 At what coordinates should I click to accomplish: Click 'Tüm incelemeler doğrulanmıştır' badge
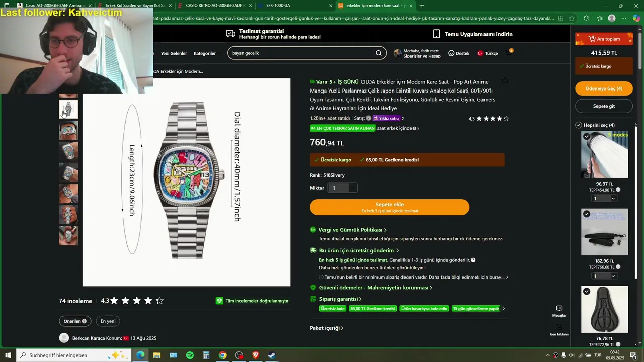click(x=252, y=301)
